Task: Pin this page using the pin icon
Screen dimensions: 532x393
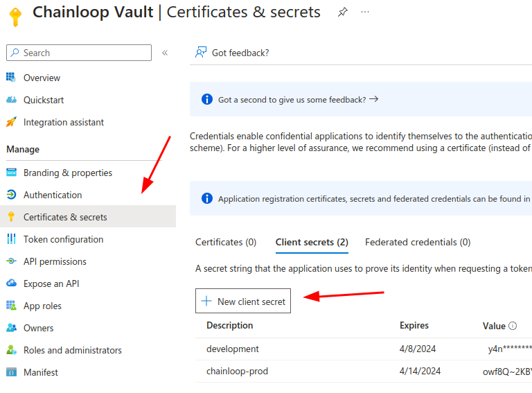Action: (343, 12)
